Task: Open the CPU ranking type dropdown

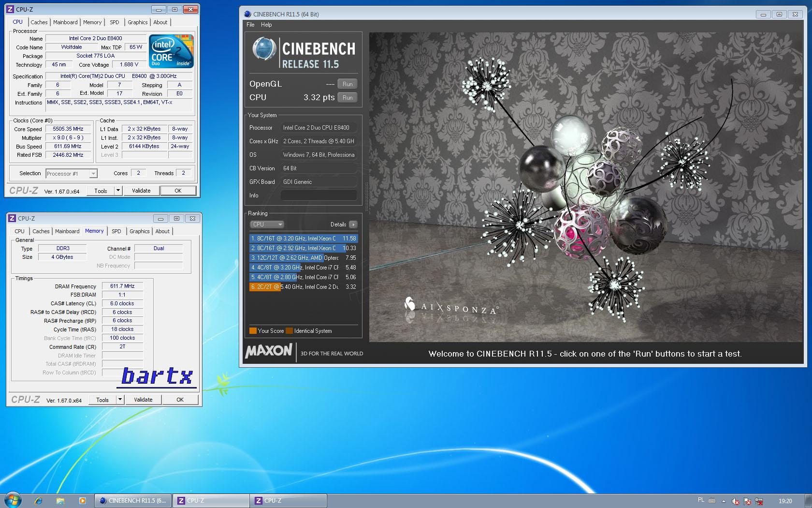Action: coord(267,224)
